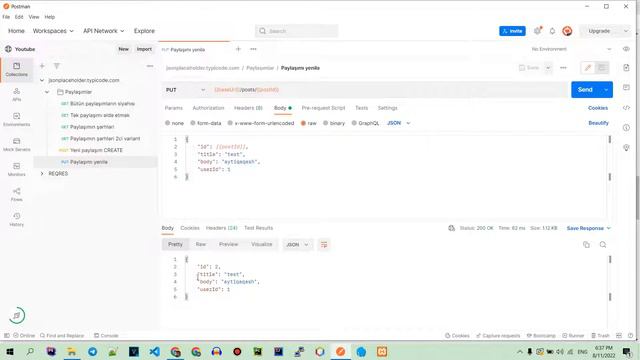Click the New button

[x=123, y=49]
